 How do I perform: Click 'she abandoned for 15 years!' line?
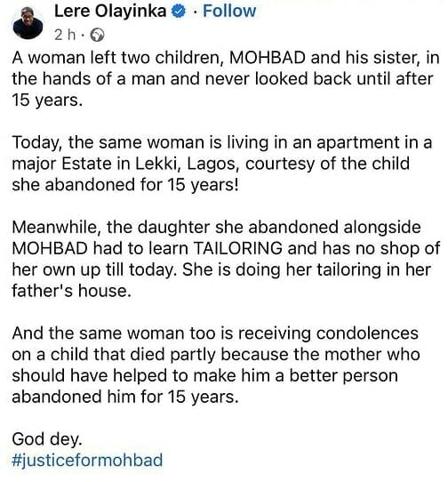pyautogui.click(x=125, y=185)
